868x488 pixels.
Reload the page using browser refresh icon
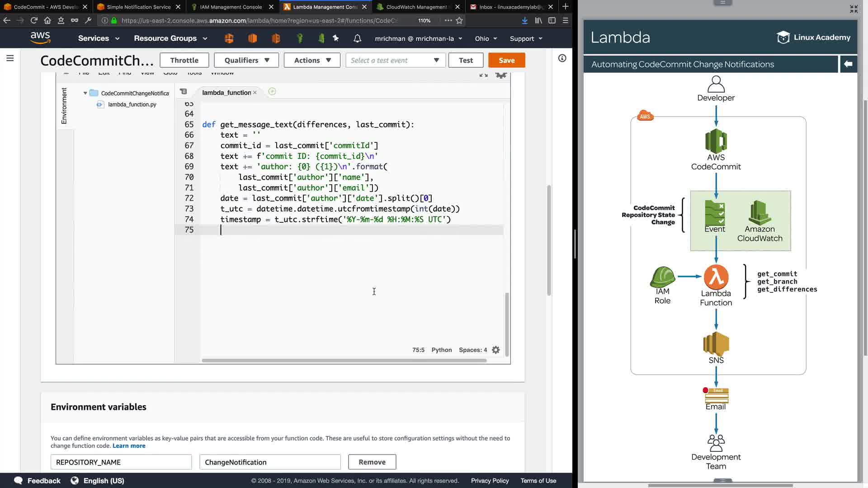pos(34,20)
